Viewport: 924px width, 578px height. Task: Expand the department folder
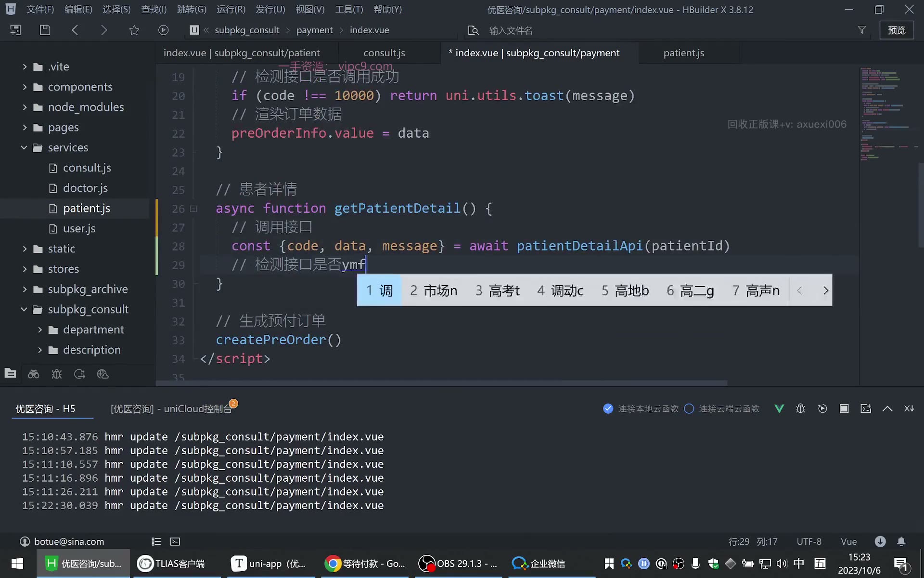(x=39, y=329)
